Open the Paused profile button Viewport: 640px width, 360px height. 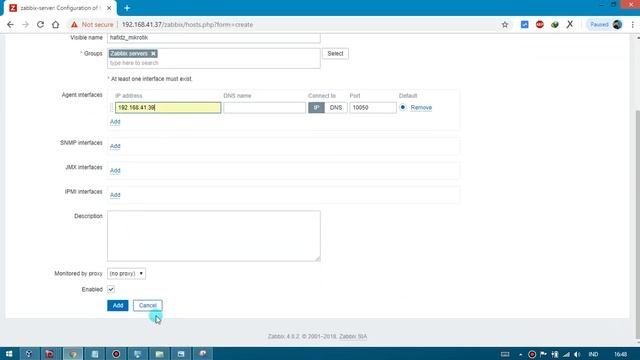point(605,24)
